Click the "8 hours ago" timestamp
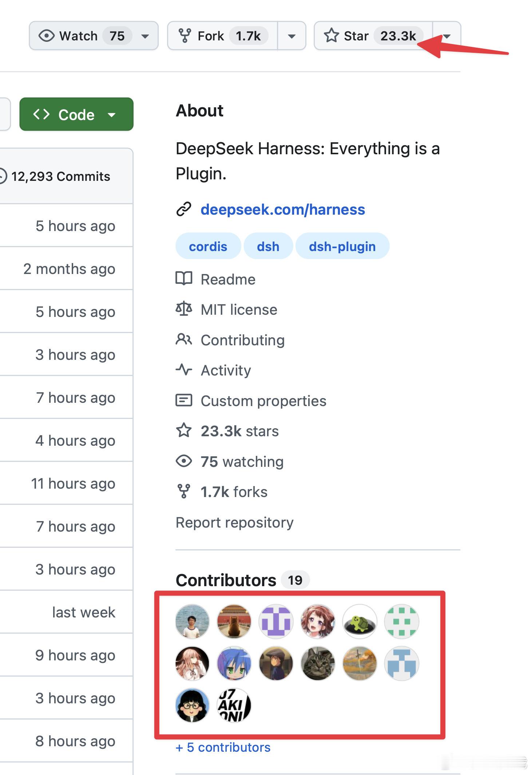The height and width of the screenshot is (775, 532). [x=75, y=741]
